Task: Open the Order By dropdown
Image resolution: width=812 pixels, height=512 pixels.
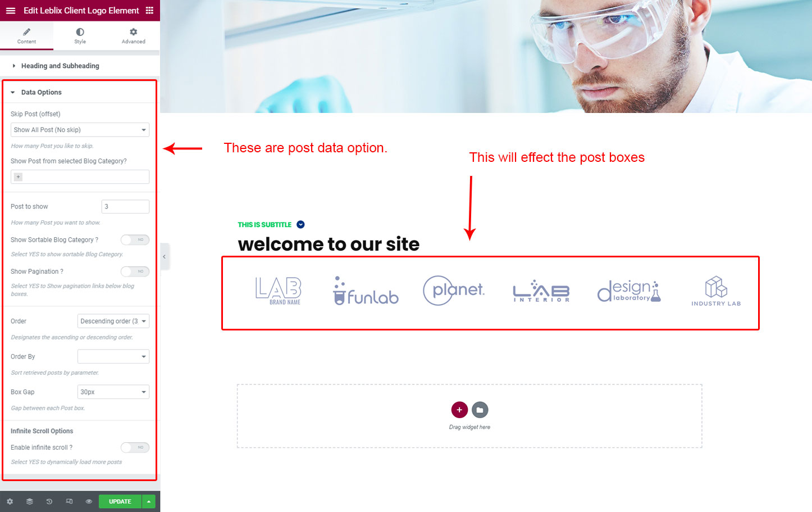Action: [x=113, y=356]
